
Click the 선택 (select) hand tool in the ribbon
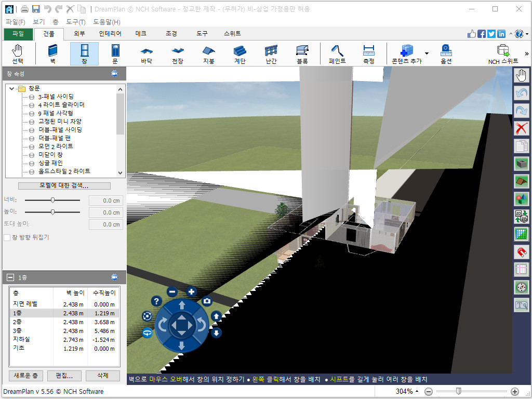[18, 54]
